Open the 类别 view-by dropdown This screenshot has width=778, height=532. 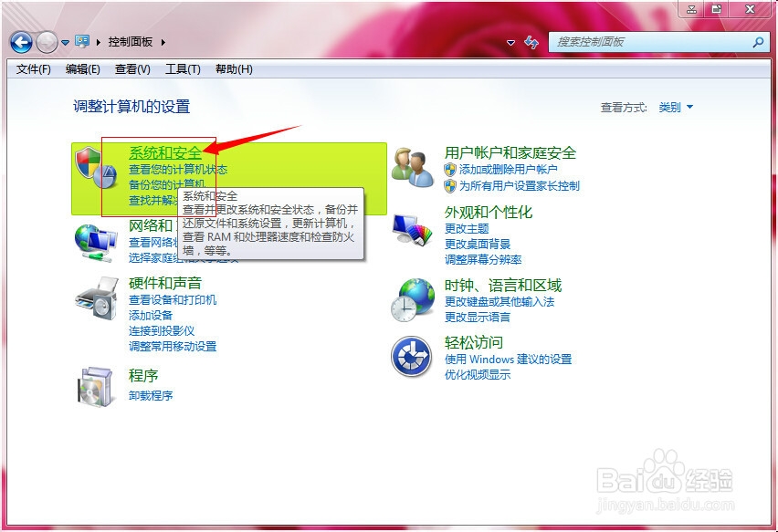[x=676, y=107]
